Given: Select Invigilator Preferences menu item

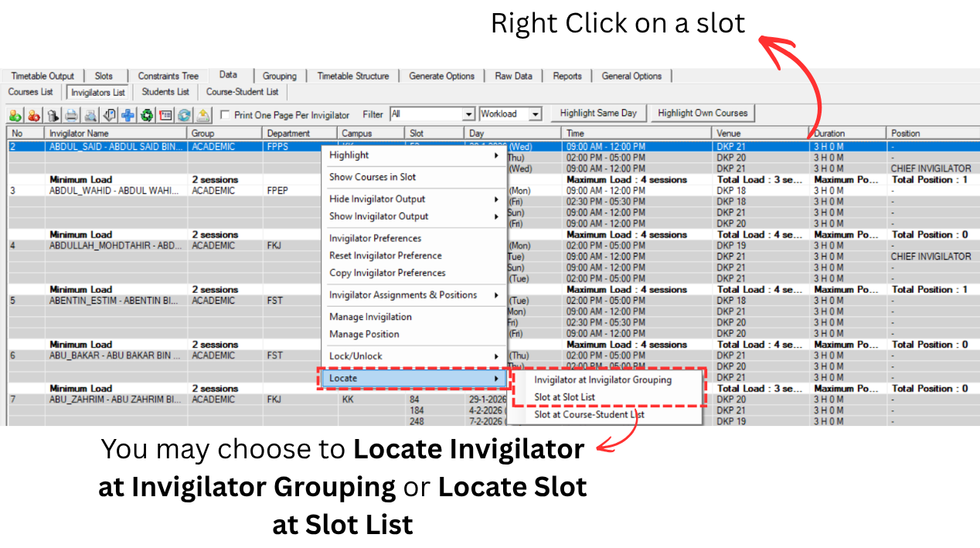Looking at the screenshot, I should coord(413,238).
